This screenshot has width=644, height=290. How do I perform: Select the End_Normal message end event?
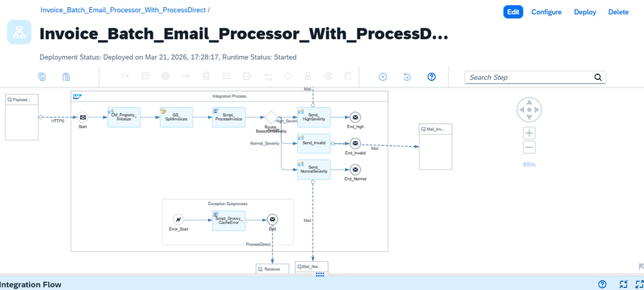[355, 169]
